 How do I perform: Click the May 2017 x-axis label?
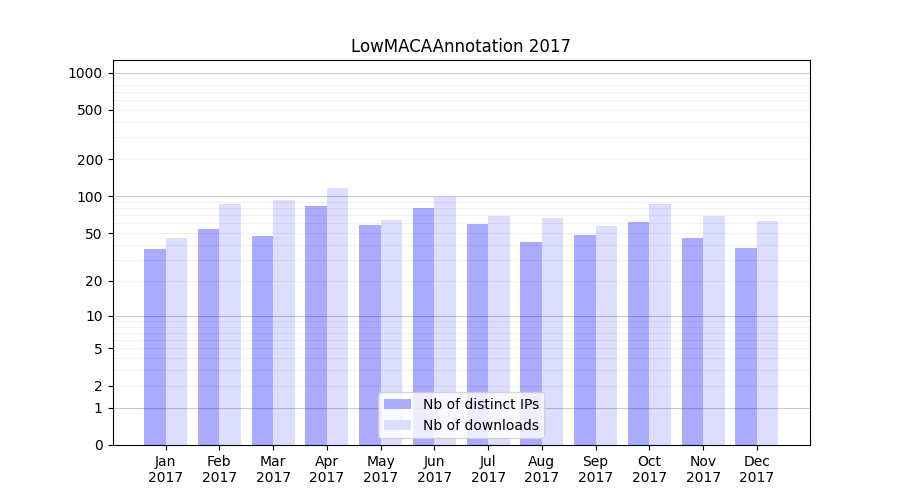pyautogui.click(x=380, y=469)
